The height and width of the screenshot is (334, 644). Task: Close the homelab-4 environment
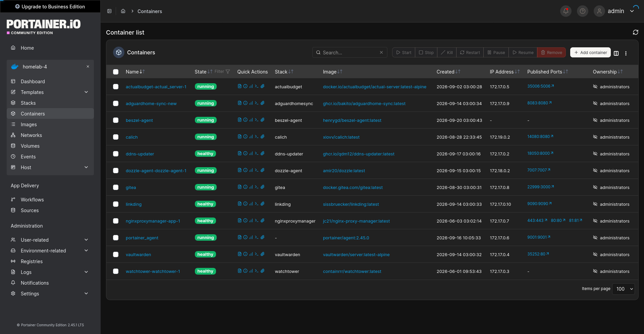click(x=88, y=66)
